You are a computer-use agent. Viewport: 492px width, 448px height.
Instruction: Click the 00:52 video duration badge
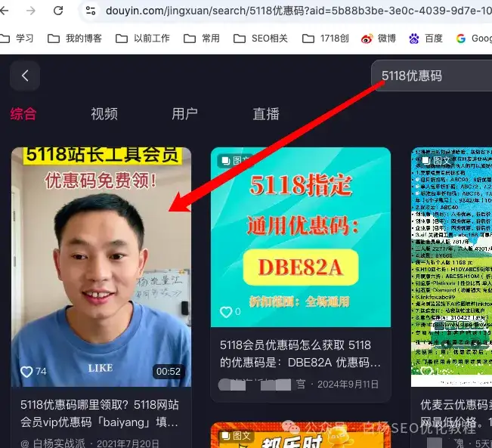[x=169, y=372]
